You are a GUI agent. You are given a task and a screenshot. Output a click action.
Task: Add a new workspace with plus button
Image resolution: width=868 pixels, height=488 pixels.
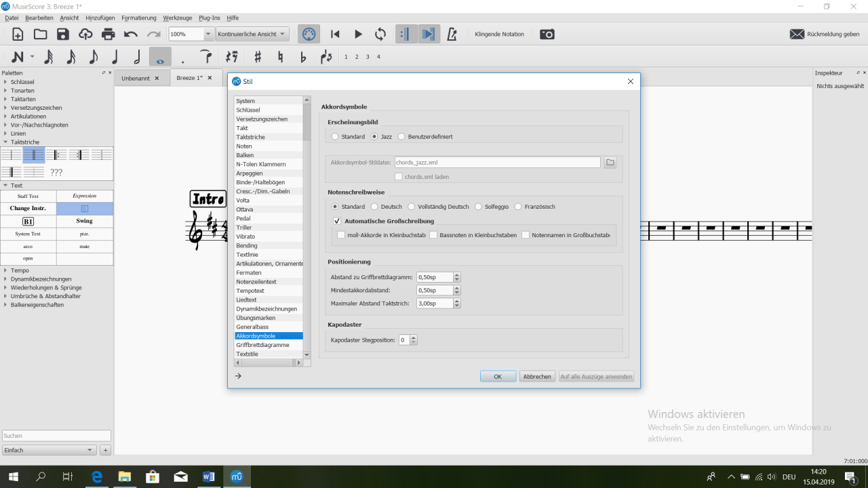[105, 450]
